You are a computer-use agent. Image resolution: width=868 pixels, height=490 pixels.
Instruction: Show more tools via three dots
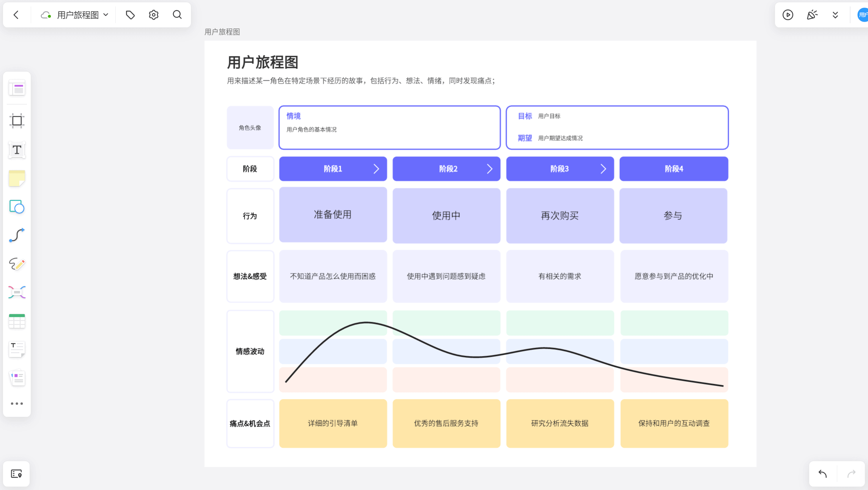point(17,403)
